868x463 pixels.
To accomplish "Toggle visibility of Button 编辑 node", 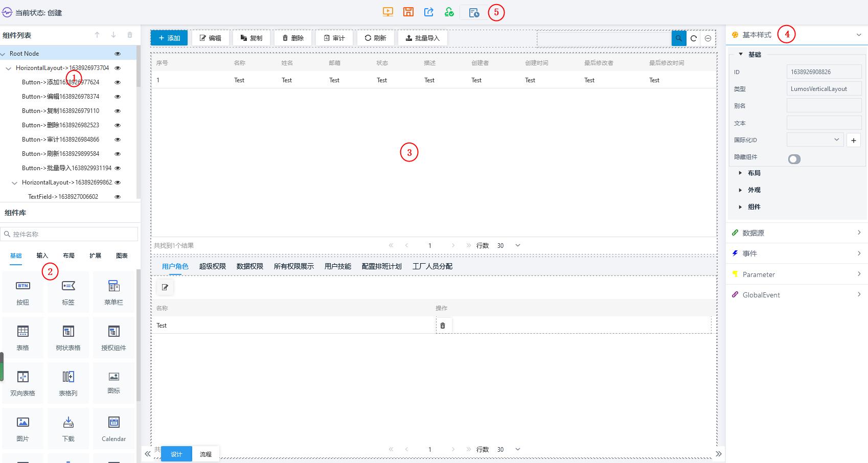I will (x=118, y=97).
